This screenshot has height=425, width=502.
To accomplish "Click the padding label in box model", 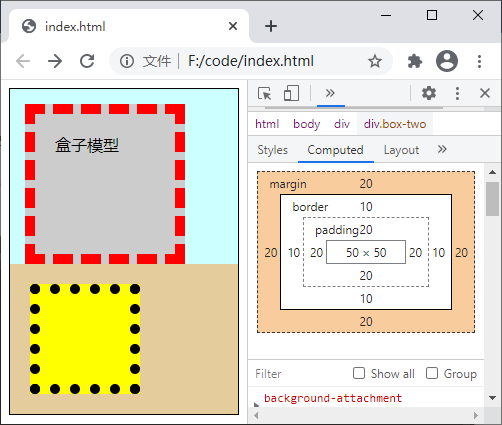I will coord(337,230).
